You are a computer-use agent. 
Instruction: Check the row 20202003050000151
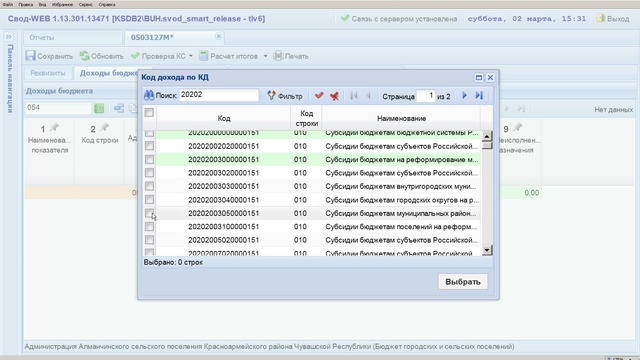[149, 213]
